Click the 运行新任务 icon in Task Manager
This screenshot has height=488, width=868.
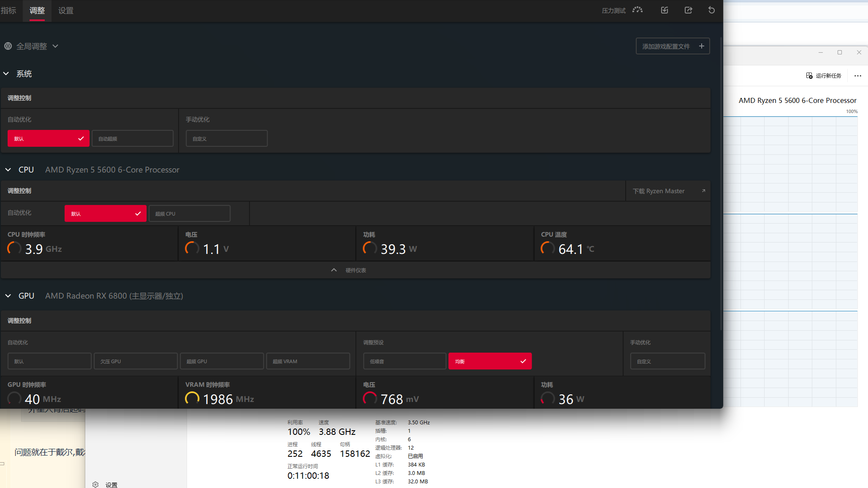pos(809,75)
